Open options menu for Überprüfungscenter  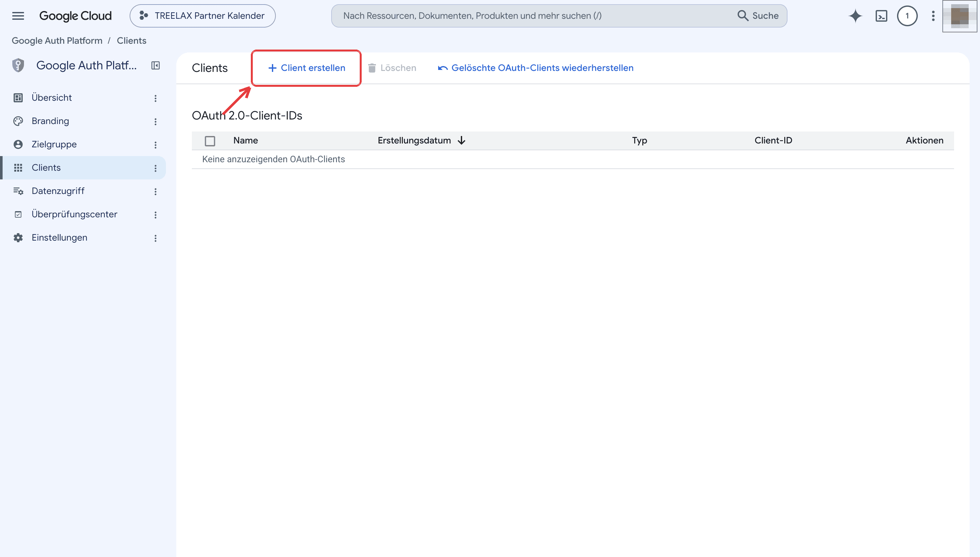pyautogui.click(x=156, y=215)
